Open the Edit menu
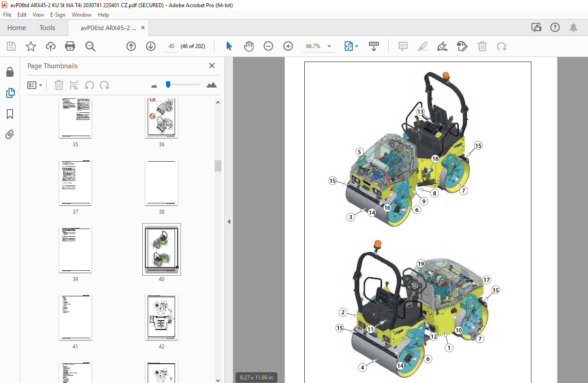This screenshot has width=588, height=383. coord(22,14)
